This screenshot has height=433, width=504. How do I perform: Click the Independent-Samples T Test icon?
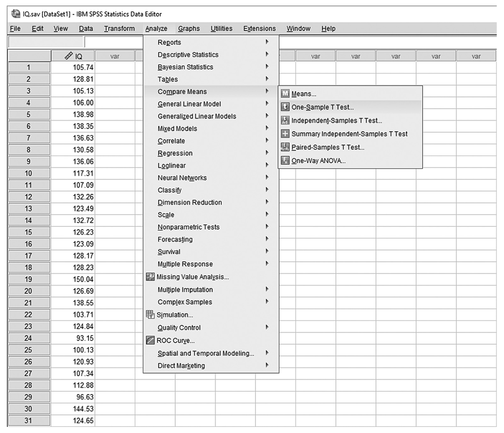click(285, 120)
